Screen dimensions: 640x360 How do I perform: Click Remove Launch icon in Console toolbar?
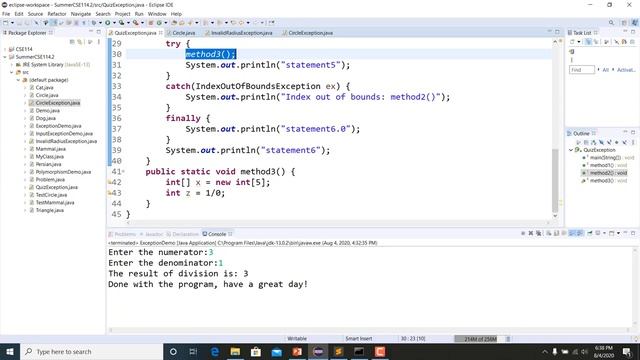(531, 233)
